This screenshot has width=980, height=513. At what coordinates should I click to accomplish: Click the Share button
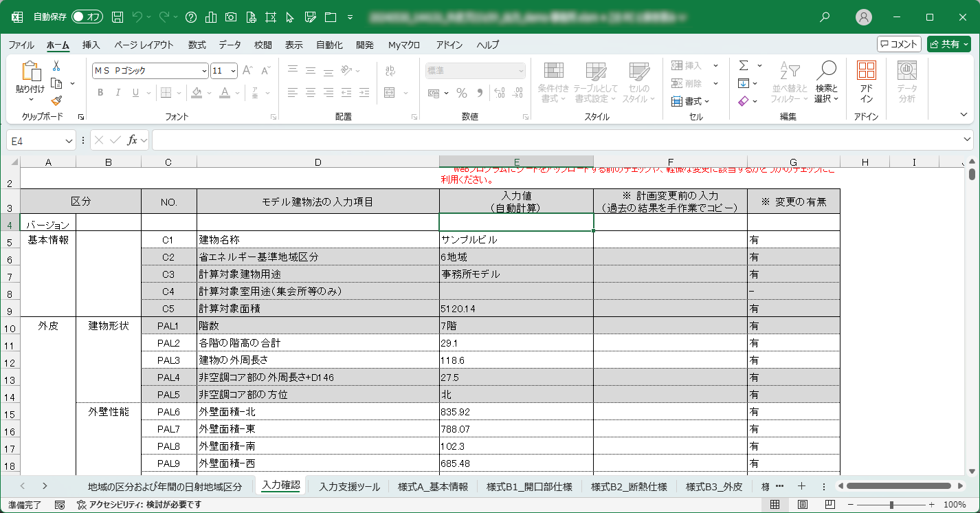[949, 44]
